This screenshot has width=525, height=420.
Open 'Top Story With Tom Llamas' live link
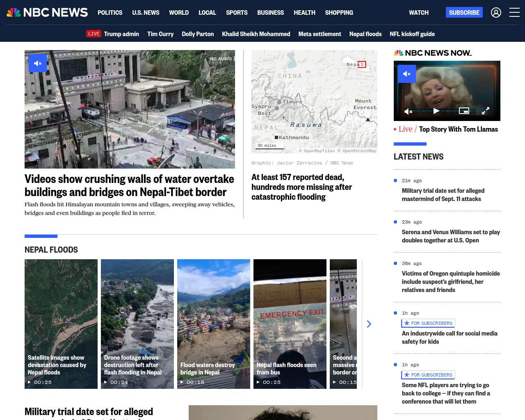458,129
